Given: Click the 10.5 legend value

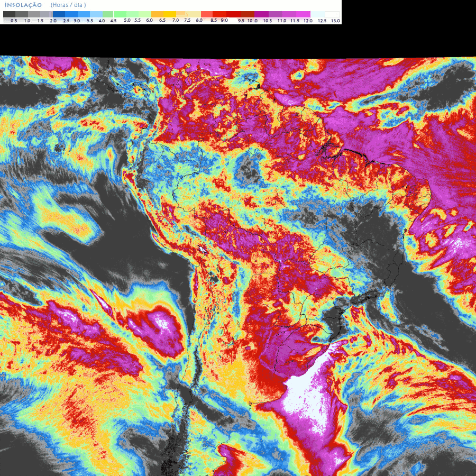Looking at the screenshot, I should click(268, 21).
